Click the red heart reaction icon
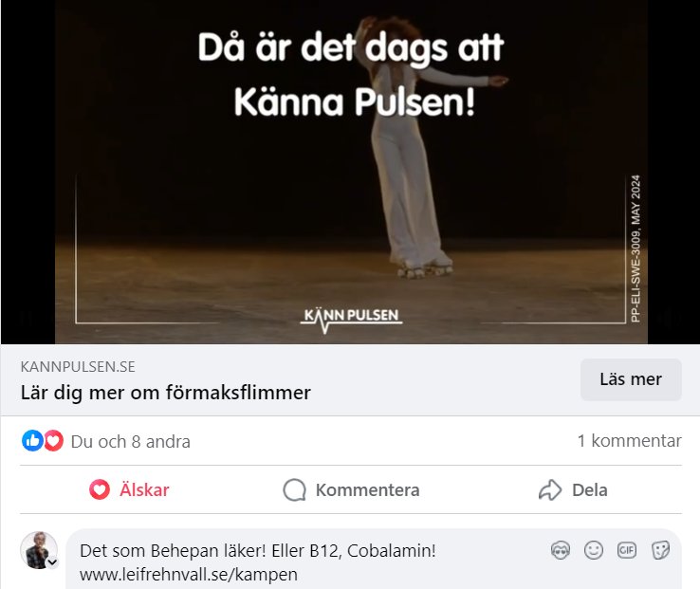The image size is (700, 589). (x=53, y=441)
